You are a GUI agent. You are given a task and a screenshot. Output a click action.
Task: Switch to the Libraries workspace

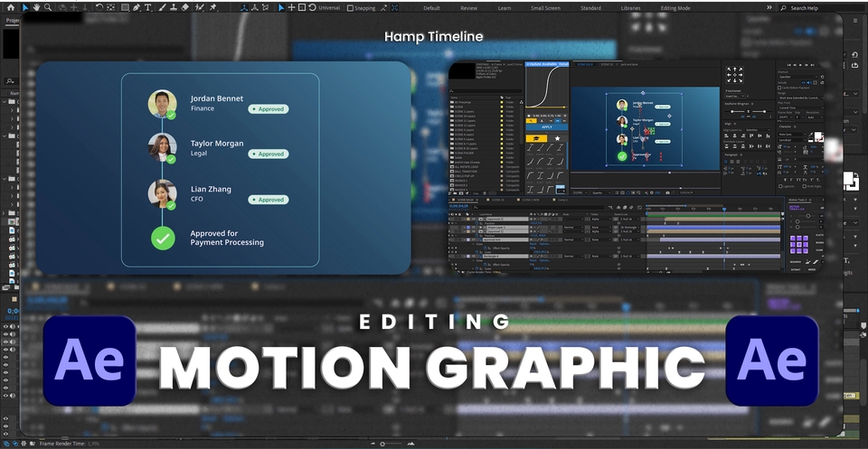[630, 8]
